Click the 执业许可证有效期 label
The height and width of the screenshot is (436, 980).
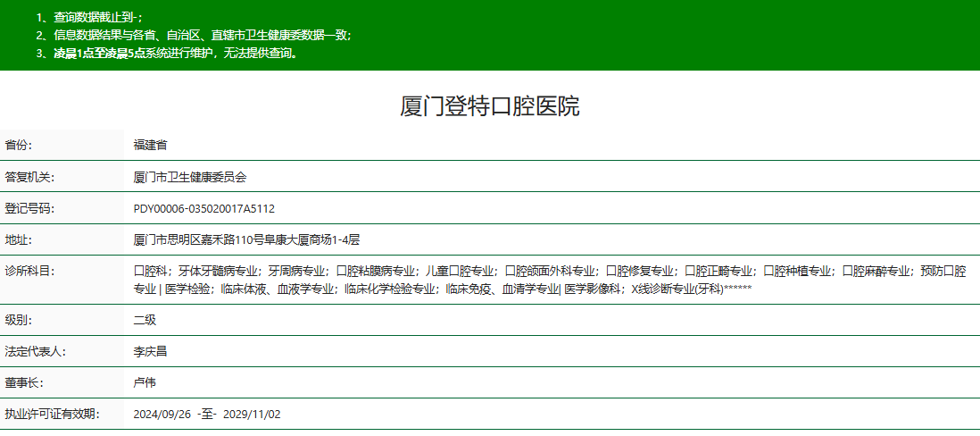[53, 414]
